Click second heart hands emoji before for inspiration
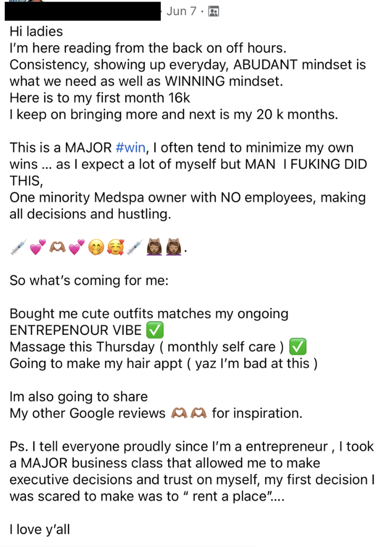Viewport: 392px width, 547px height. 199,413
